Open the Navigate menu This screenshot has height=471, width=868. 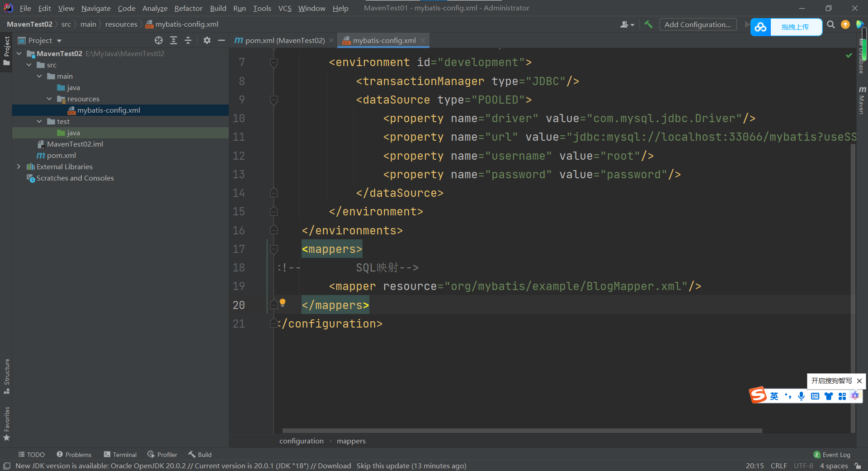coord(96,8)
